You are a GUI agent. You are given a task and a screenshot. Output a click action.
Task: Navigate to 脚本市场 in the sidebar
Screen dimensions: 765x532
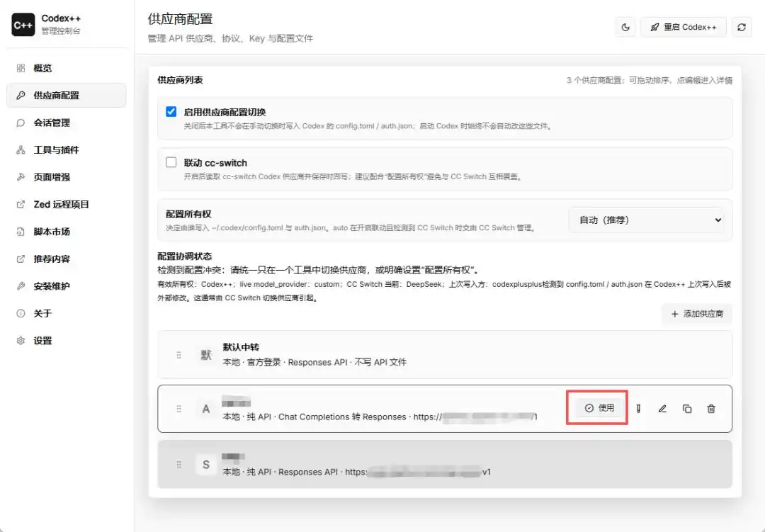pos(67,232)
